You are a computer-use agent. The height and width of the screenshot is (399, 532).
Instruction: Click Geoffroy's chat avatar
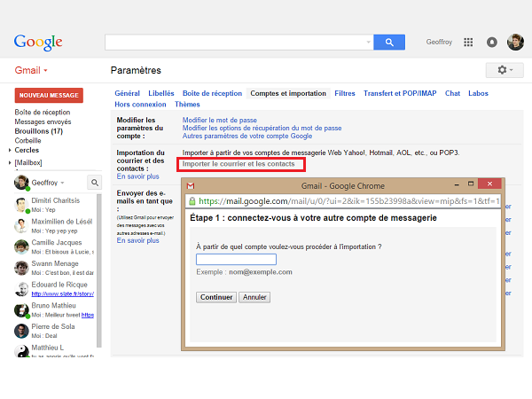coord(21,183)
